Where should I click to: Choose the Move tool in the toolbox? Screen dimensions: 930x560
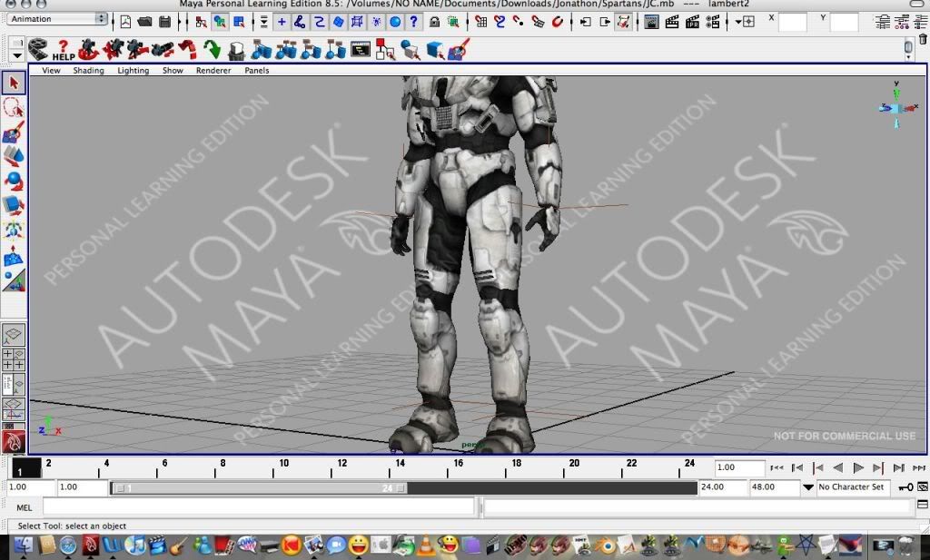tap(14, 156)
